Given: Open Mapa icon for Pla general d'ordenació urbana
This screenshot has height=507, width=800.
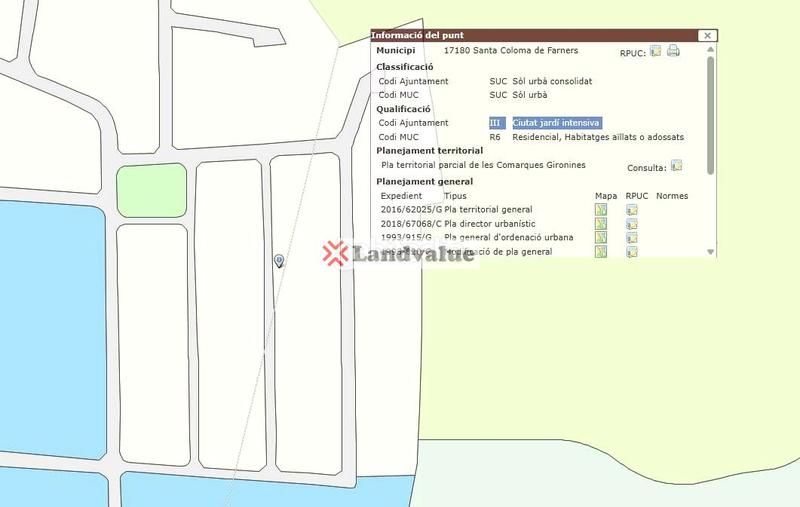Looking at the screenshot, I should (x=601, y=238).
